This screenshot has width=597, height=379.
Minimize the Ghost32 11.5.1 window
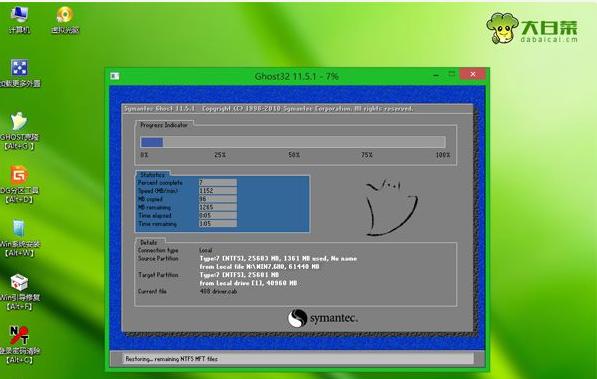(436, 75)
